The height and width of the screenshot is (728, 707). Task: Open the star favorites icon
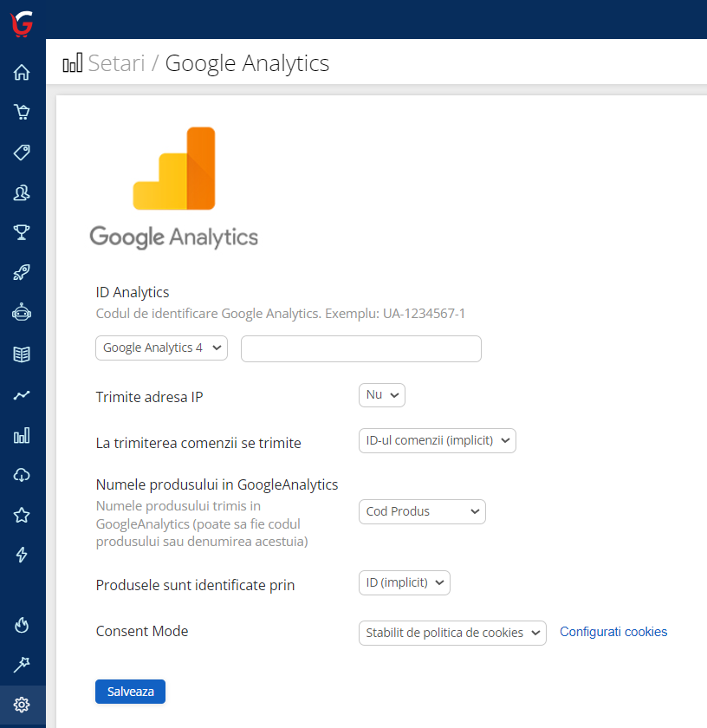point(22,516)
